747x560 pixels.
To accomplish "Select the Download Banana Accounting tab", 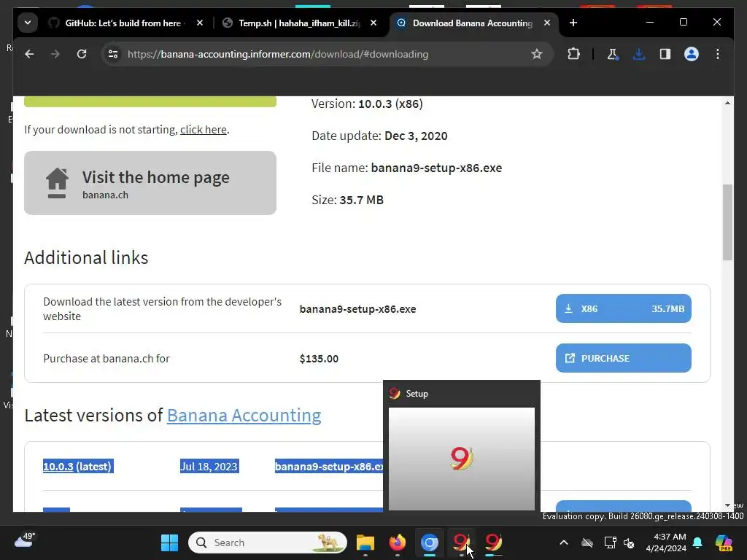I will point(472,23).
